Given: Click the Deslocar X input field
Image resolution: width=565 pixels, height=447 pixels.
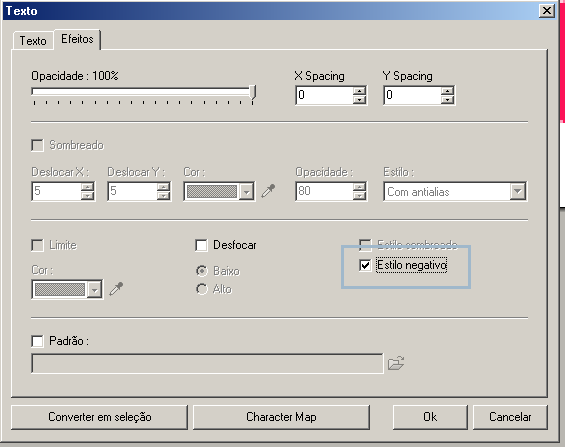Looking at the screenshot, I should coord(57,191).
